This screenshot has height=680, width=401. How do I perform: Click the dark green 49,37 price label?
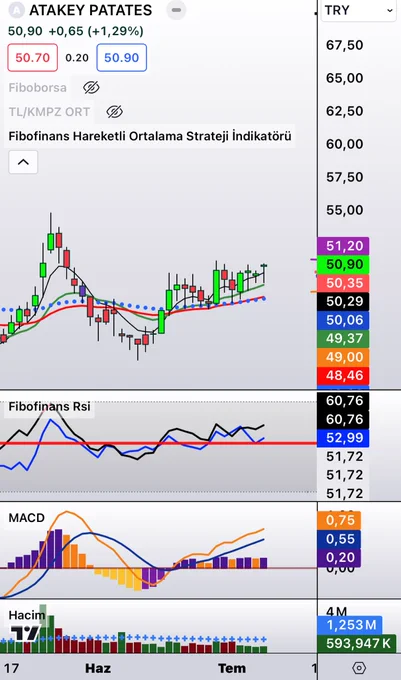click(343, 338)
